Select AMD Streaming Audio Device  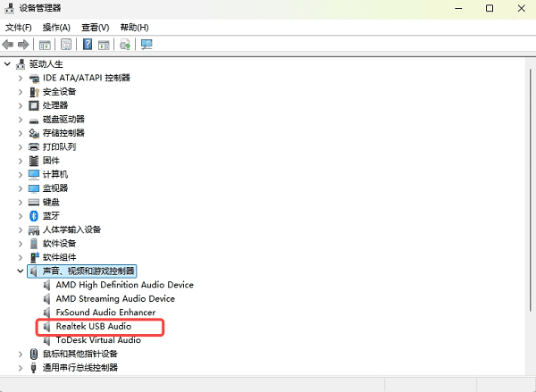click(x=115, y=299)
